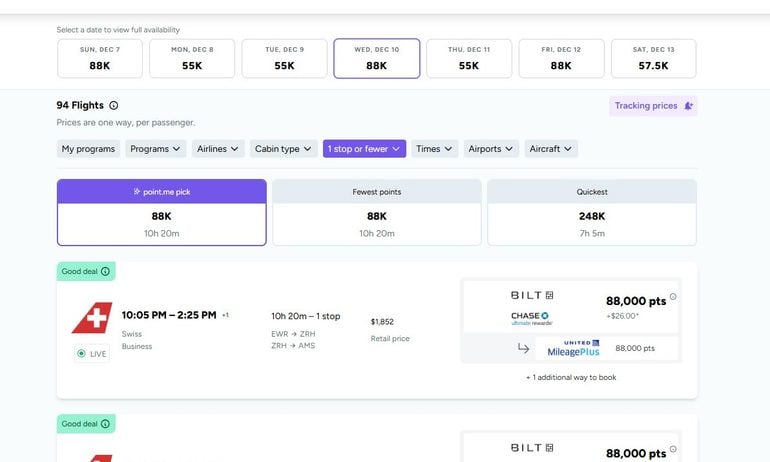770x462 pixels.
Task: Expand the 1 stop or fewer filter
Action: (x=364, y=149)
